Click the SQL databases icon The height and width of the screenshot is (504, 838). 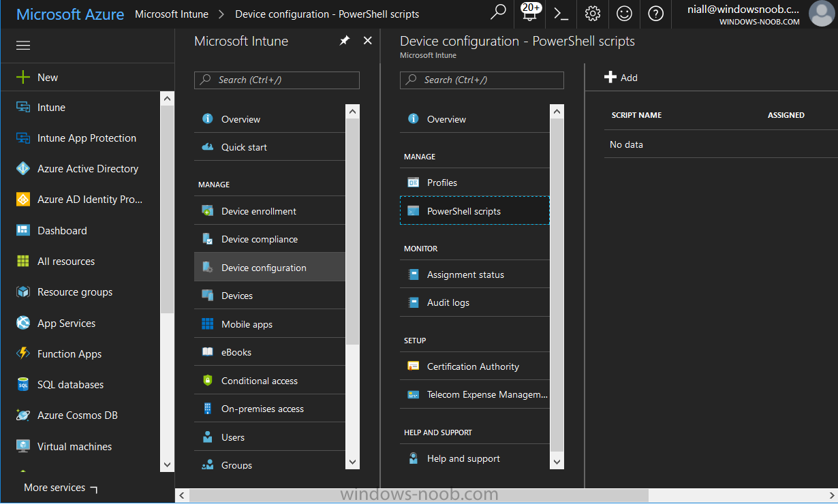pyautogui.click(x=23, y=385)
